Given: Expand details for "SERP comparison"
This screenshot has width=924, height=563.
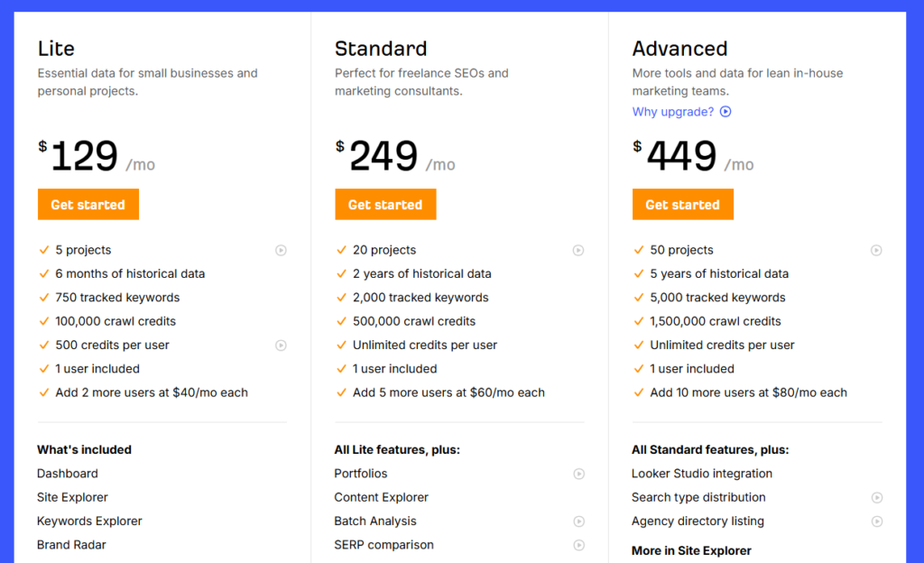Looking at the screenshot, I should coord(578,545).
